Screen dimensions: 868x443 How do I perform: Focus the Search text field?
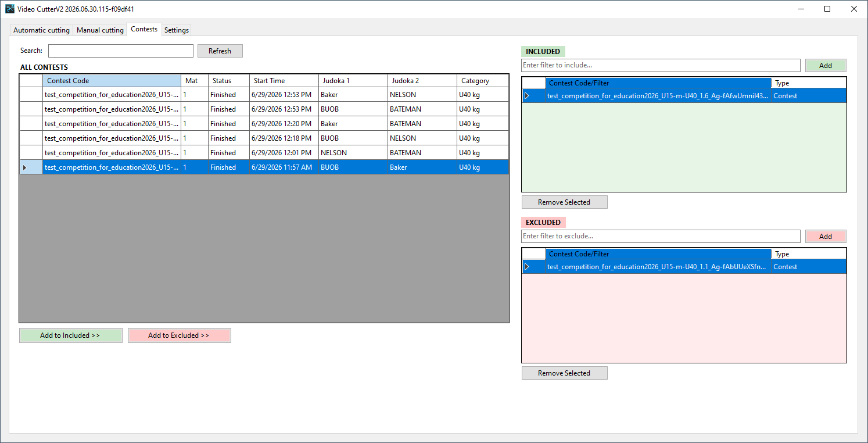click(121, 51)
